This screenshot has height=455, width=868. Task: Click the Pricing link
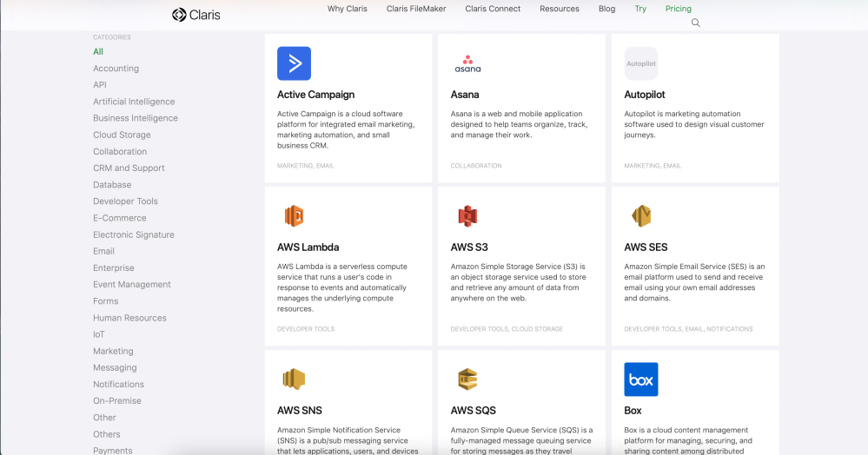(x=678, y=9)
